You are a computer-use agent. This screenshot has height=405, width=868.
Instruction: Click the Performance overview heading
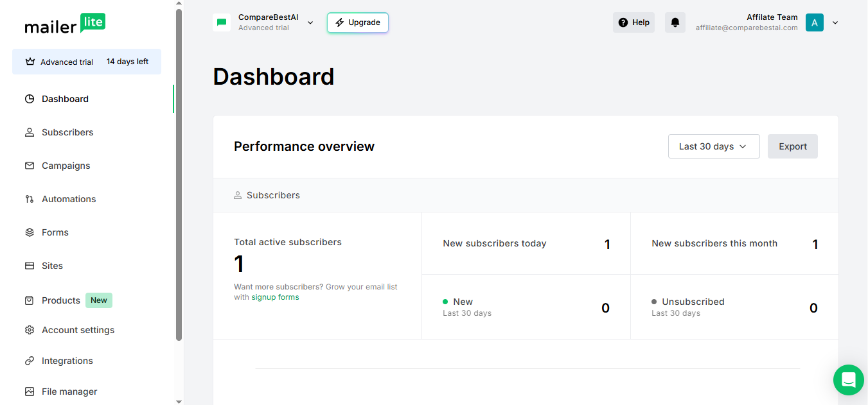coord(304,146)
